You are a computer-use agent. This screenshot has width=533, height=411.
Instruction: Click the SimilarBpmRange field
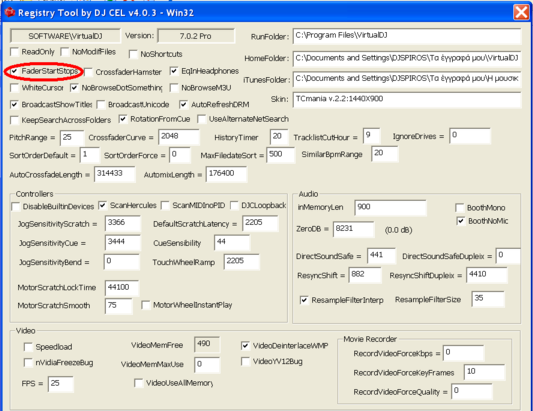point(384,154)
